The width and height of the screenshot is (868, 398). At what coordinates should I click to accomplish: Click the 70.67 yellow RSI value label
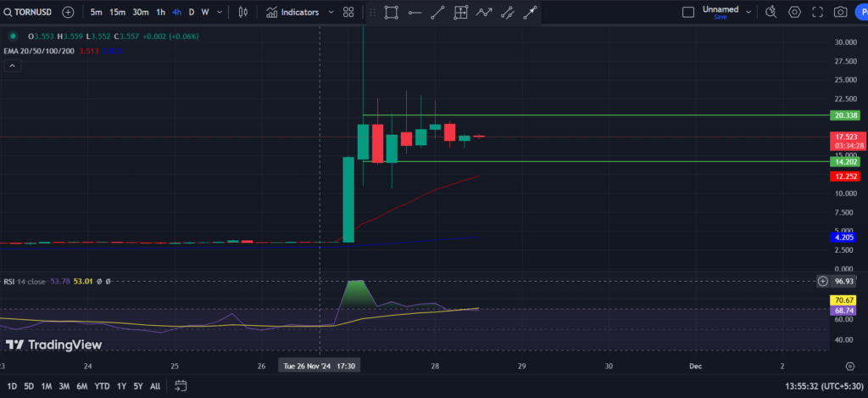(x=843, y=300)
